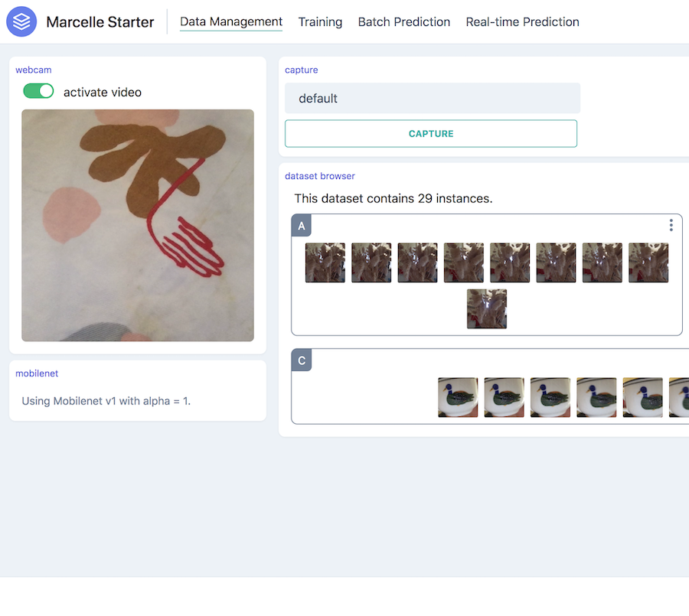Click the dataset browser panel title
This screenshot has width=689, height=616.
[320, 176]
